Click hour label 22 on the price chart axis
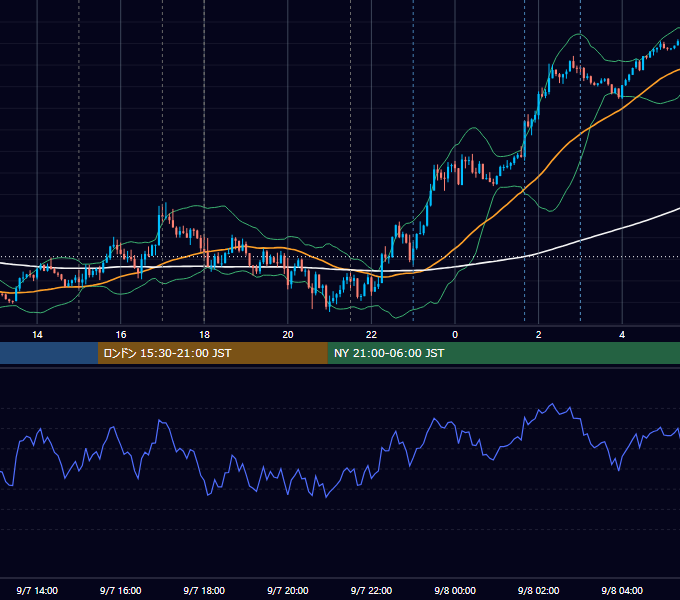 tap(372, 335)
